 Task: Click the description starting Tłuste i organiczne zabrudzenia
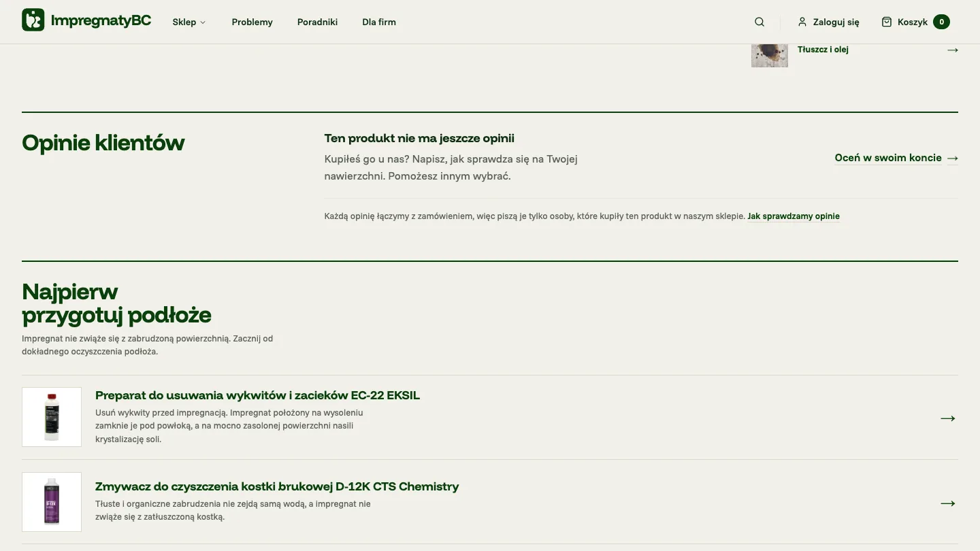233,510
